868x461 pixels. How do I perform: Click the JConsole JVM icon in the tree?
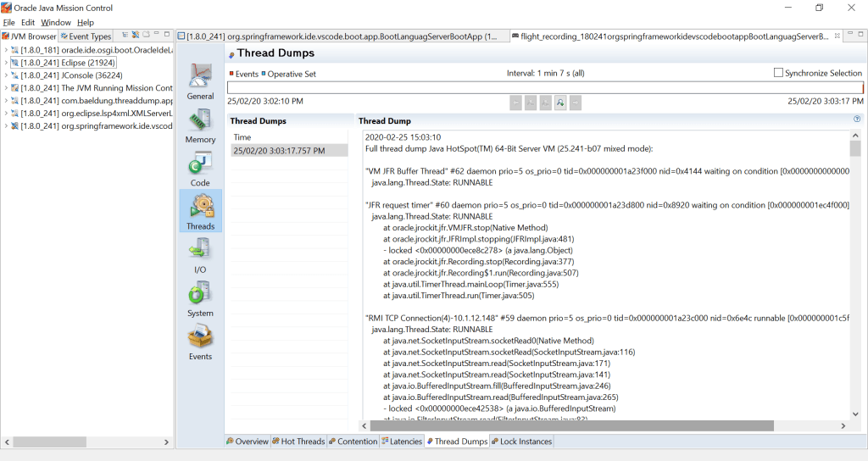15,75
